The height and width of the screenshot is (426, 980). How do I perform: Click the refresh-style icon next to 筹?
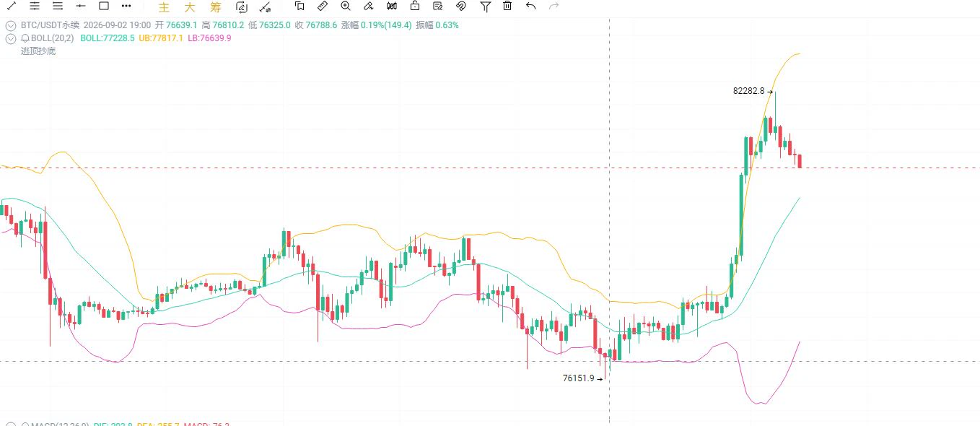(242, 7)
